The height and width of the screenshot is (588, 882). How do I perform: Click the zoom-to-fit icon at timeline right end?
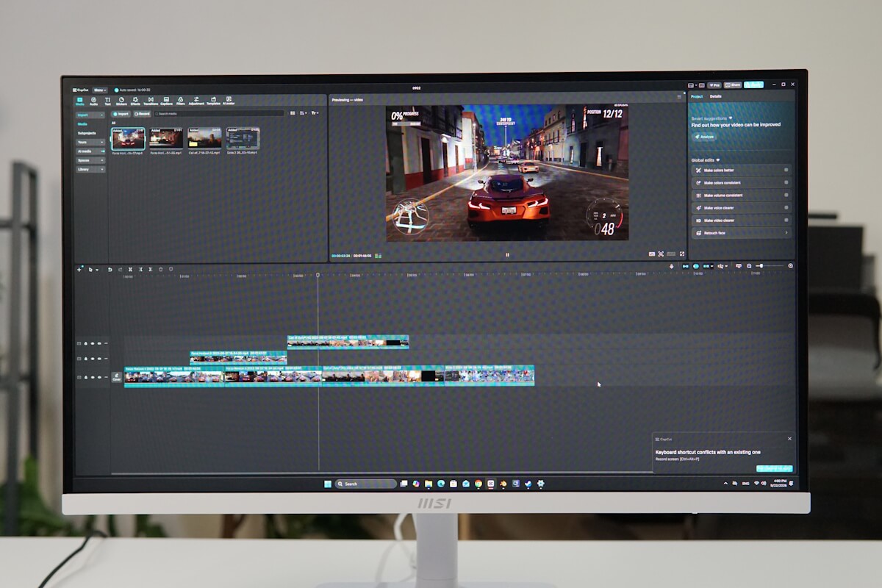790,266
